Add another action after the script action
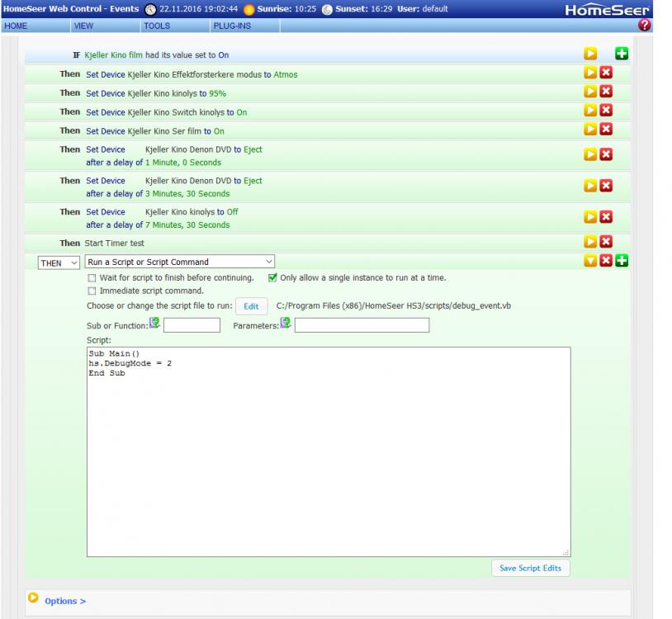 622,261
